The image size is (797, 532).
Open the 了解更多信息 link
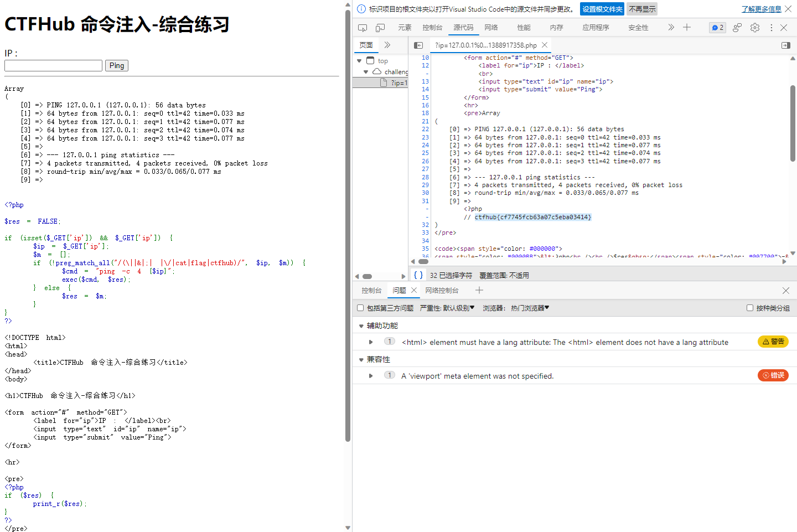(762, 9)
